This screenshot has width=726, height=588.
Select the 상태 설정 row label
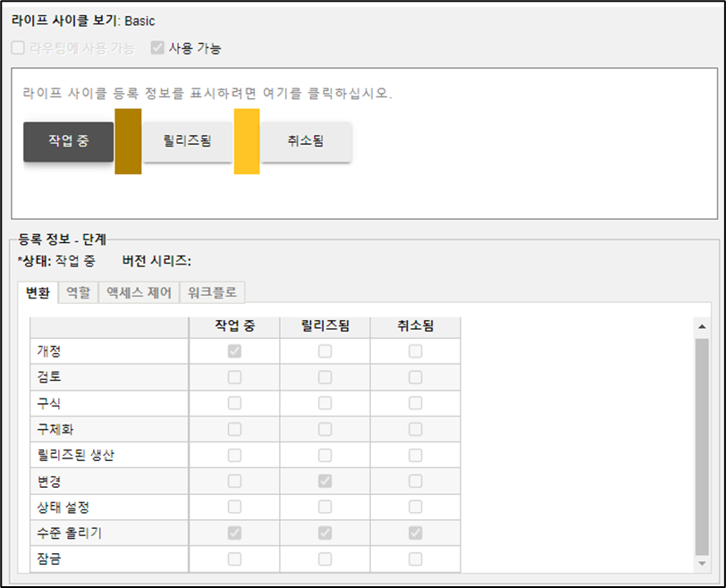click(x=63, y=508)
